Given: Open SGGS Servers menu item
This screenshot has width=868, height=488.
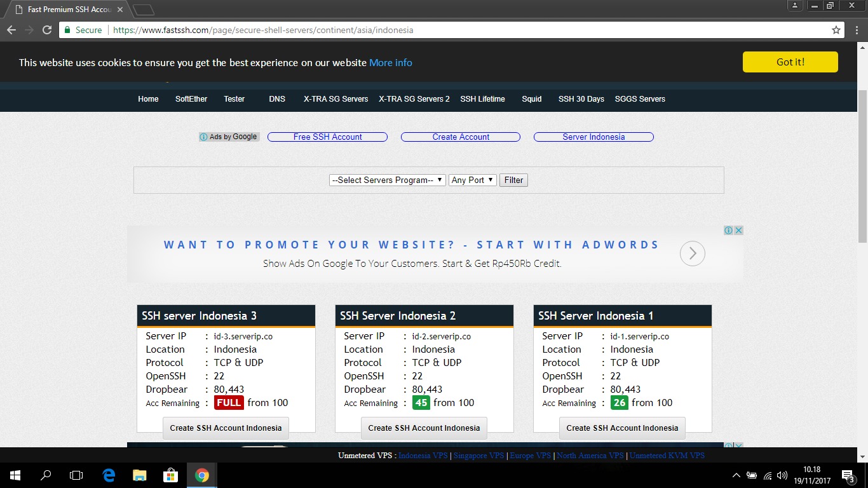Looking at the screenshot, I should click(640, 99).
